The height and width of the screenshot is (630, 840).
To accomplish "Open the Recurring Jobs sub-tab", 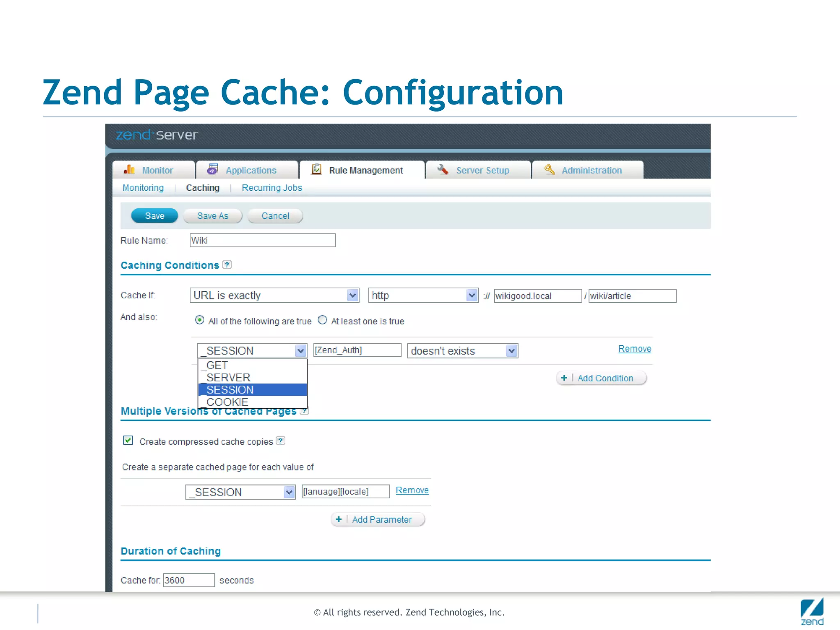I will tap(272, 188).
